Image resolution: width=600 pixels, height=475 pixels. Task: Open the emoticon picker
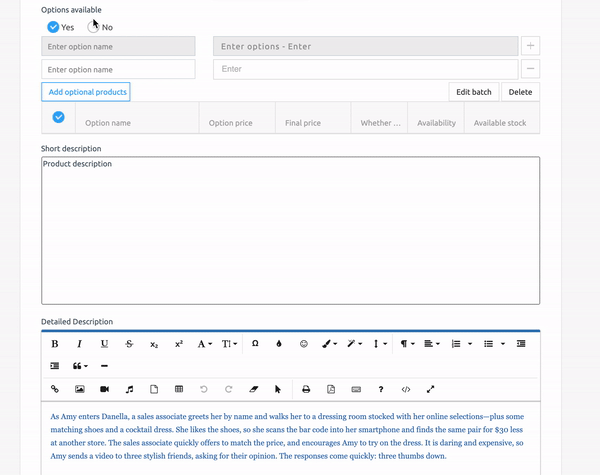[304, 343]
